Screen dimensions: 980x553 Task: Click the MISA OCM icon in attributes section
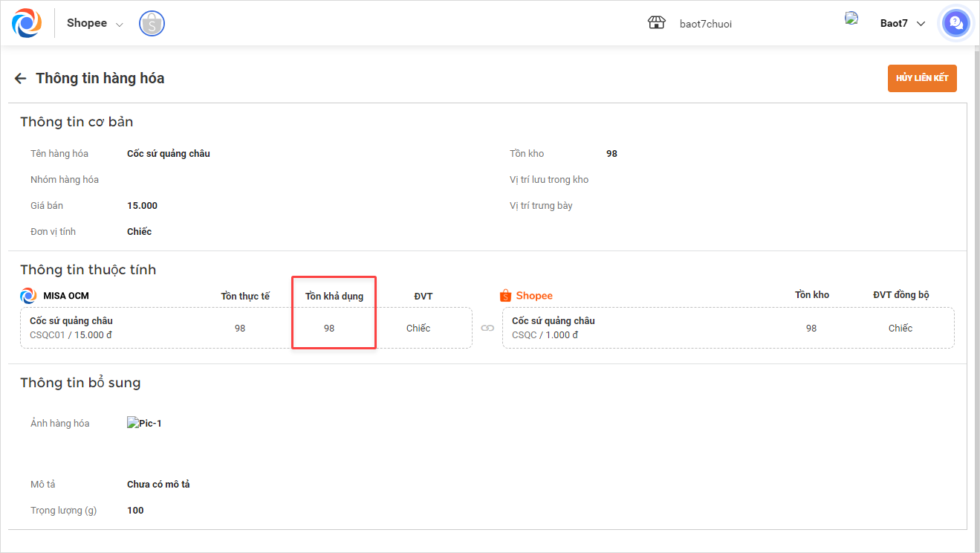[x=28, y=296]
